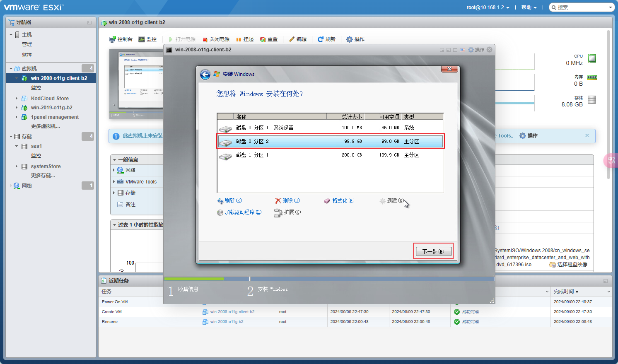
Task: Click the 近期任务 panel resize icon
Action: click(606, 281)
